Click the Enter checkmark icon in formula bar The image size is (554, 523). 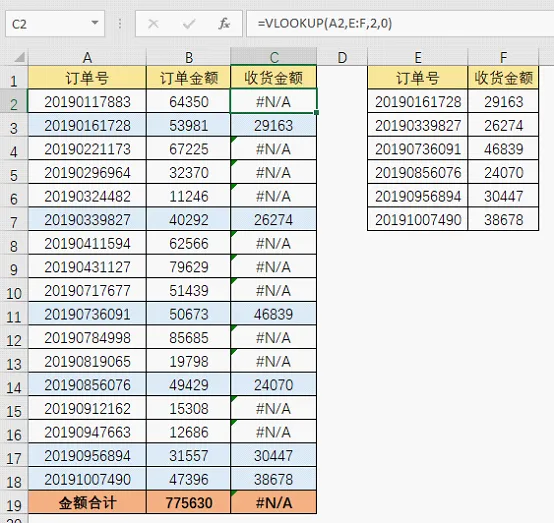(x=189, y=24)
